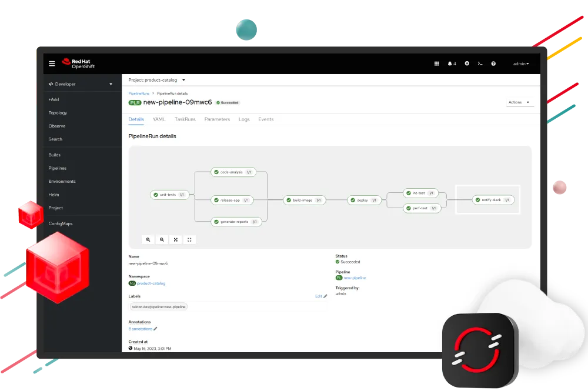Expand the Actions menu
The height and width of the screenshot is (391, 588).
(x=519, y=101)
